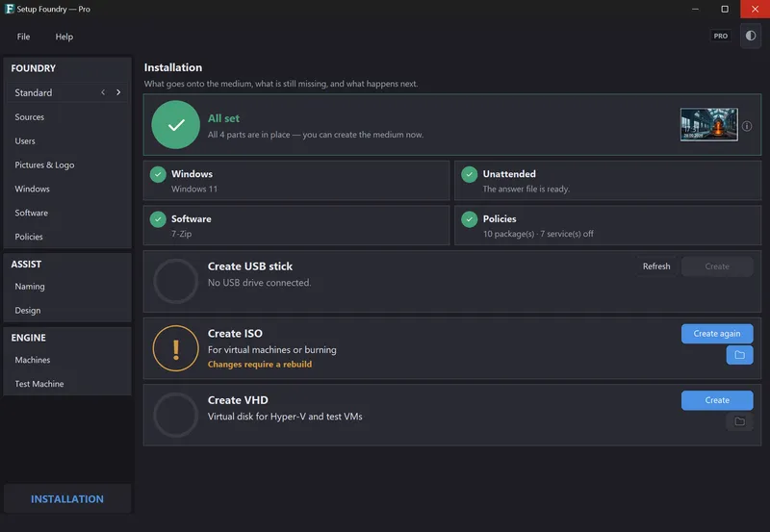Open Windows in the sidebar
Image resolution: width=770 pixels, height=532 pixels.
click(x=67, y=189)
